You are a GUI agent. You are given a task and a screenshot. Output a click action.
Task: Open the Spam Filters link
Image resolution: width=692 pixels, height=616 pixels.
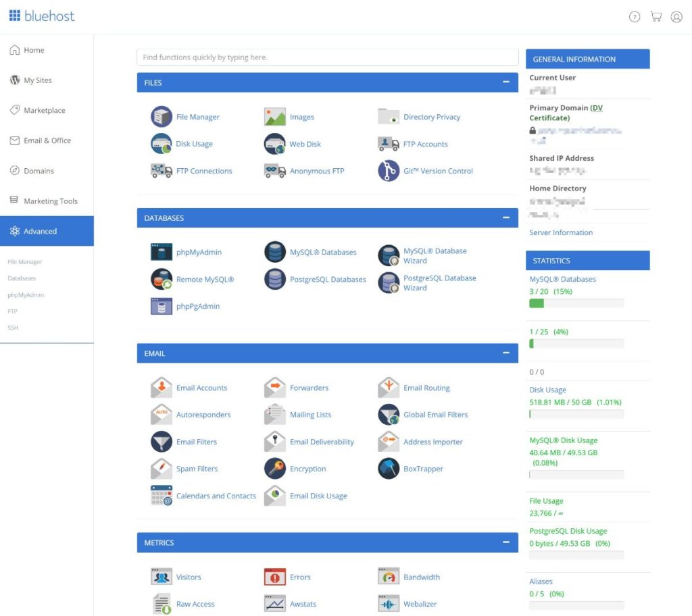pos(197,469)
